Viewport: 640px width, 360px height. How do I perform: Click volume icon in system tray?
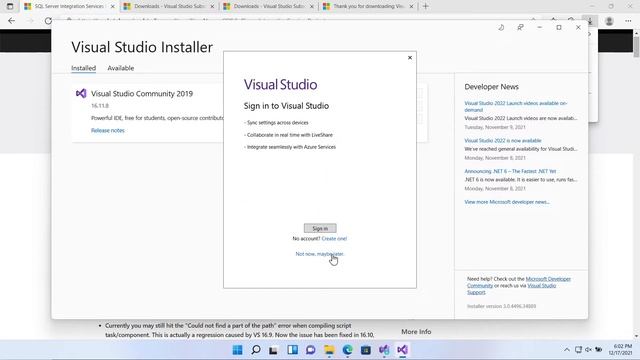coord(589,350)
